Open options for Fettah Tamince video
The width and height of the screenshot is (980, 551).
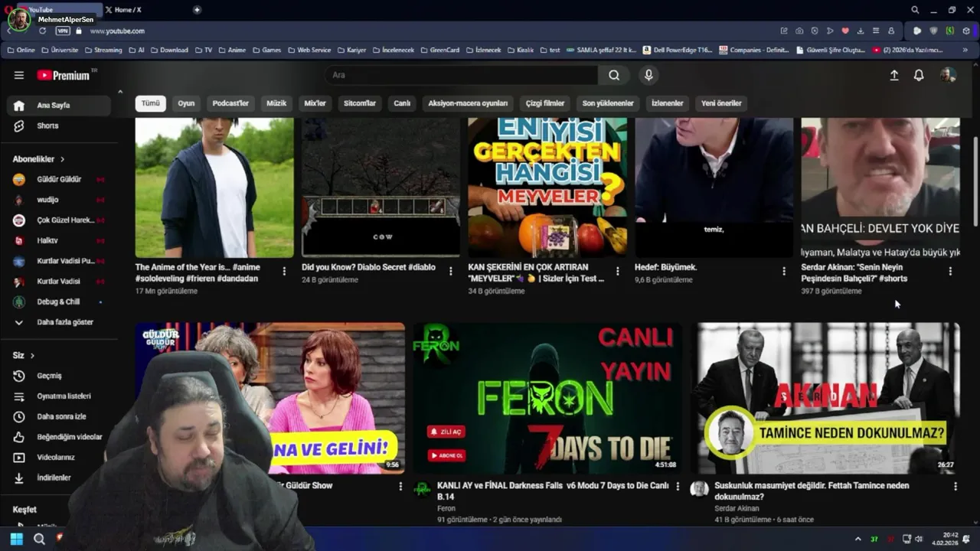955,486
